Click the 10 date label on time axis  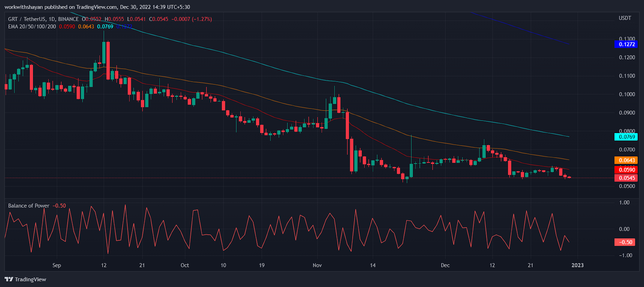(223, 265)
